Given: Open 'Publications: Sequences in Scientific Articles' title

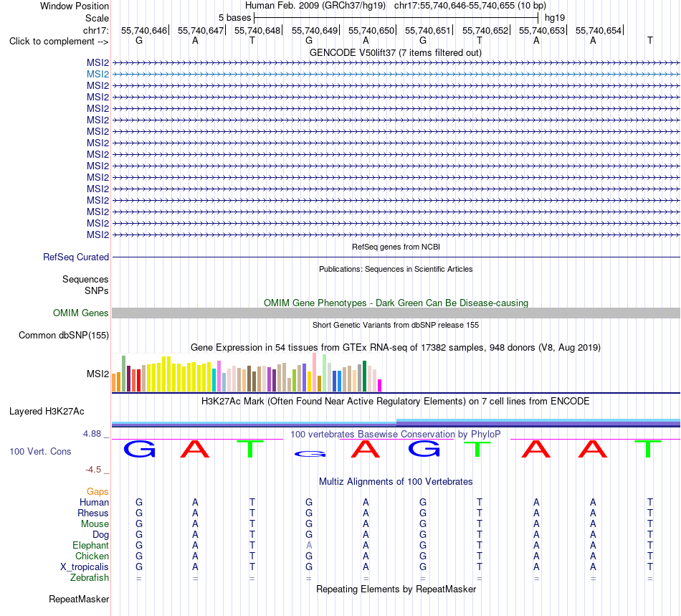Looking at the screenshot, I should [x=396, y=269].
